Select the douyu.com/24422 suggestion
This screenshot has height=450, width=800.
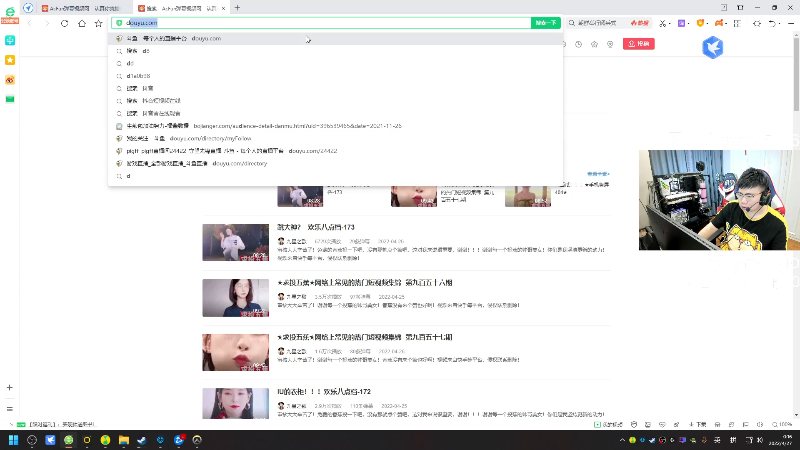tap(336, 151)
